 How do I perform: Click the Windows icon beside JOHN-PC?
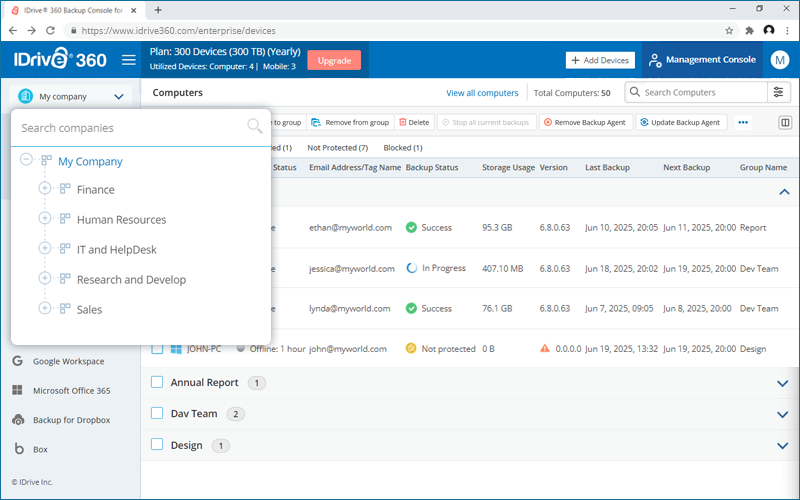tap(176, 349)
